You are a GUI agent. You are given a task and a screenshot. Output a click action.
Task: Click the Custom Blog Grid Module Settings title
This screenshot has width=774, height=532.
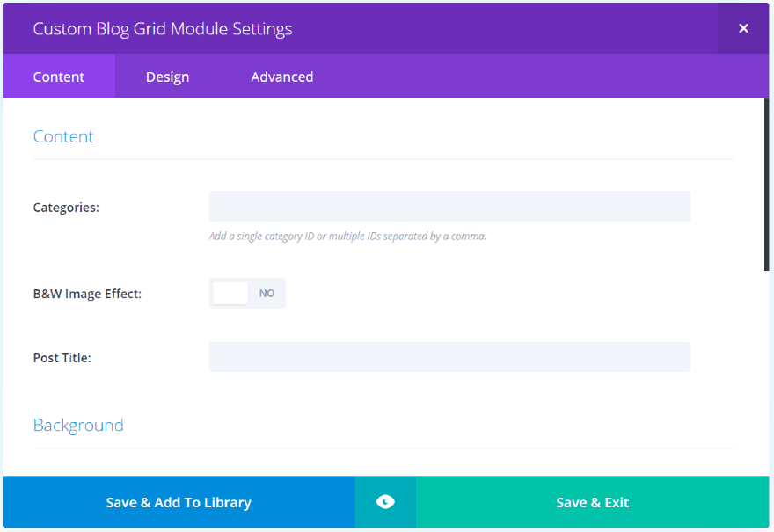click(163, 29)
